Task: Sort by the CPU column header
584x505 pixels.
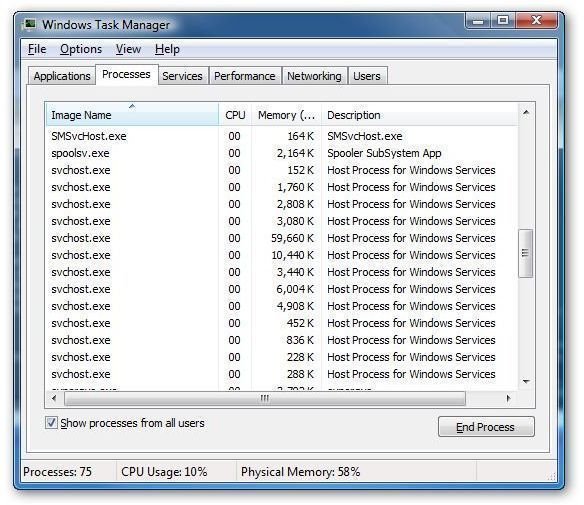Action: (x=235, y=115)
